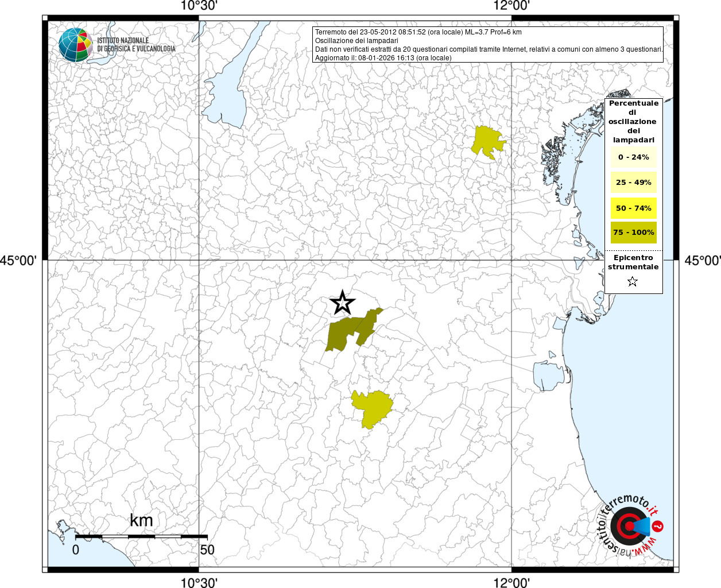The height and width of the screenshot is (588, 721).
Task: Click the bottom 10°30' longitude label
Action: point(199,583)
